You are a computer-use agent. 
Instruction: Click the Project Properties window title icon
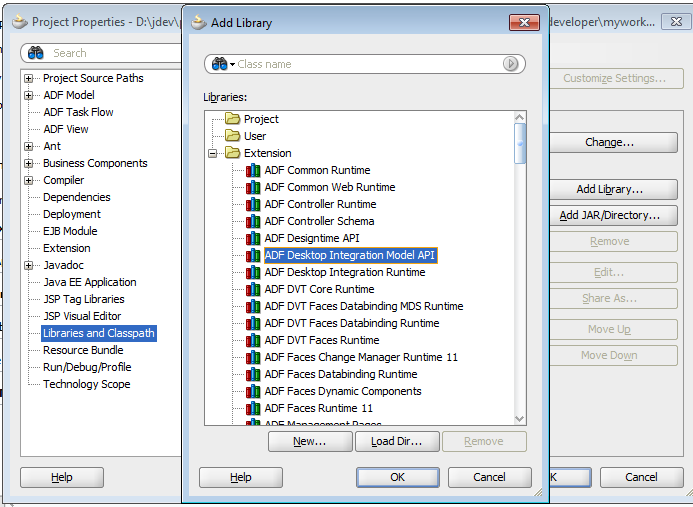[x=19, y=22]
